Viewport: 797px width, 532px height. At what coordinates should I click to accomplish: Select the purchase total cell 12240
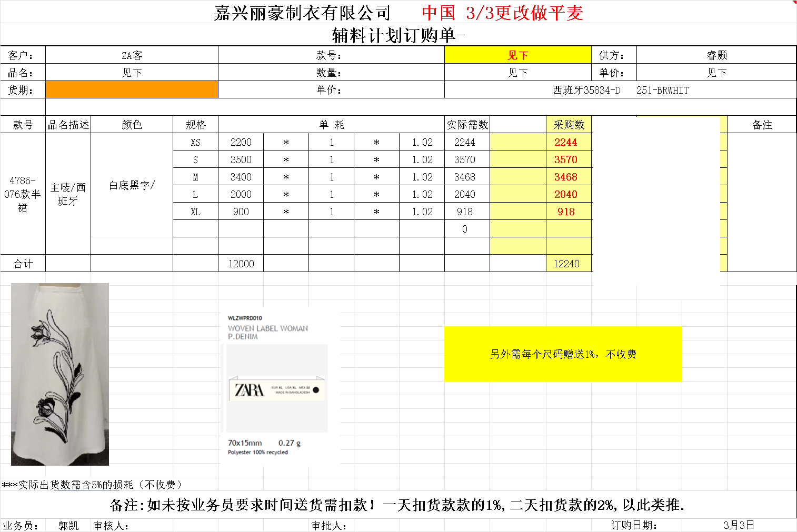(x=566, y=264)
